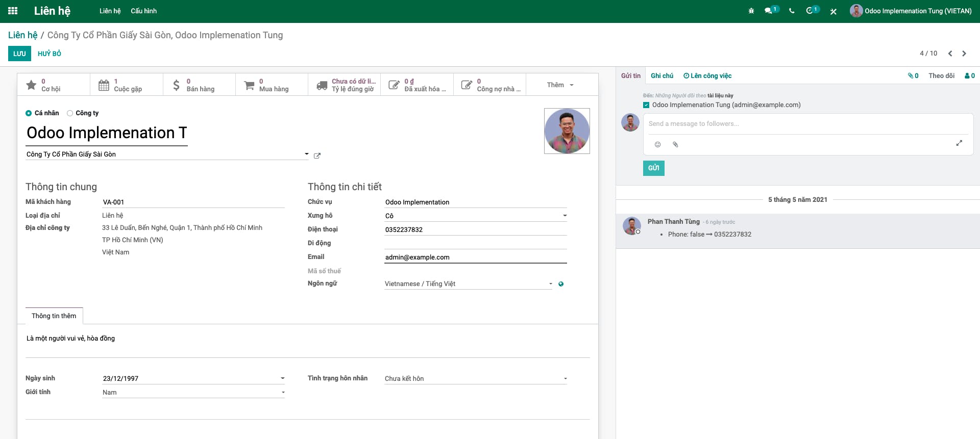Insert emoji in message composer

pos(657,144)
